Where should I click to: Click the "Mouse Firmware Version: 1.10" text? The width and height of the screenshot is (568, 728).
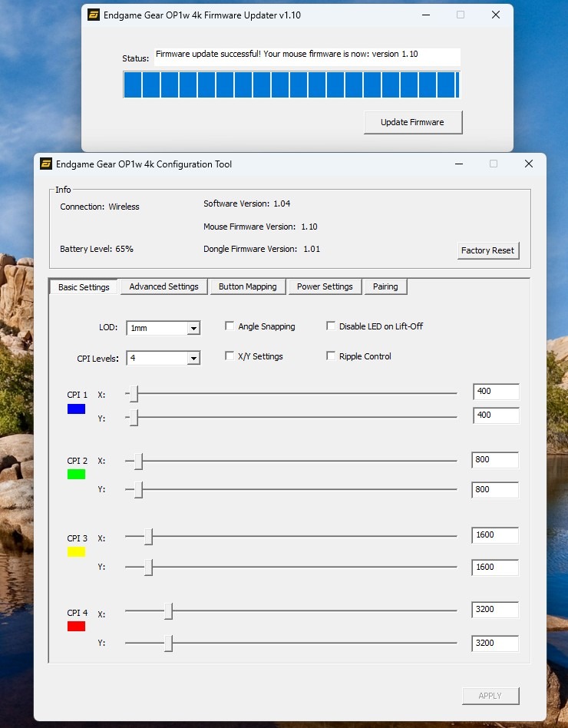click(x=260, y=227)
